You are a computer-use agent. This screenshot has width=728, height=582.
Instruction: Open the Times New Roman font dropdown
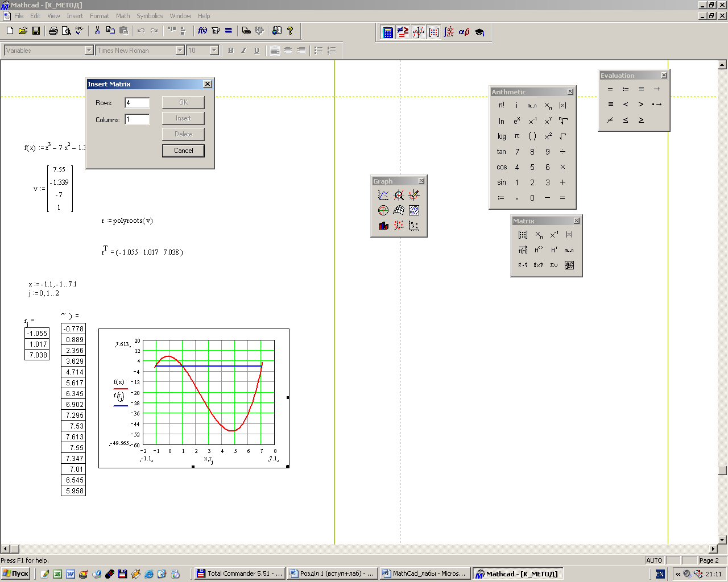[x=180, y=51]
